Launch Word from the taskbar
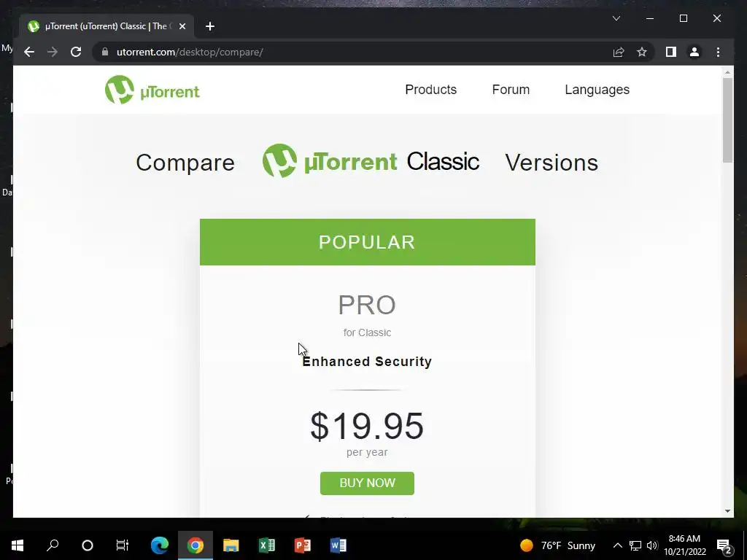Image resolution: width=747 pixels, height=560 pixels. [338, 545]
